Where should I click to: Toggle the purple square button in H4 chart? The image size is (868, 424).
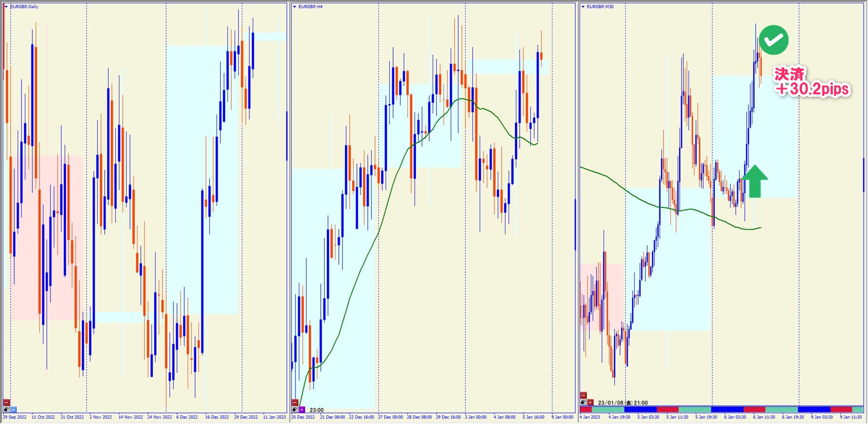point(302,409)
